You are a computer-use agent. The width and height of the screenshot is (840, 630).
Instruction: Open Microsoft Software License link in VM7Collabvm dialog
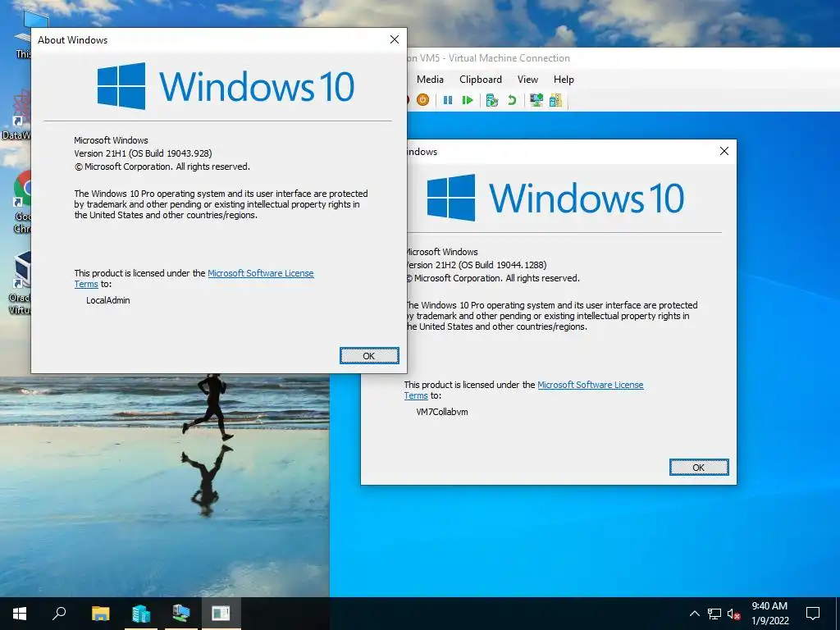click(591, 385)
